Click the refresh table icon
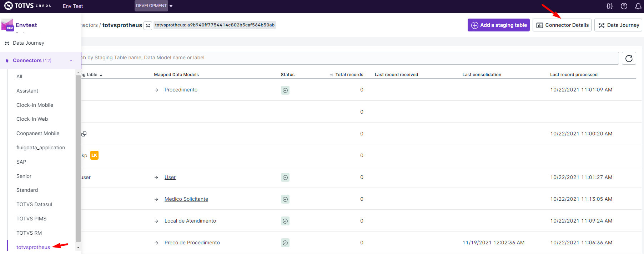The height and width of the screenshot is (254, 644). click(x=629, y=58)
